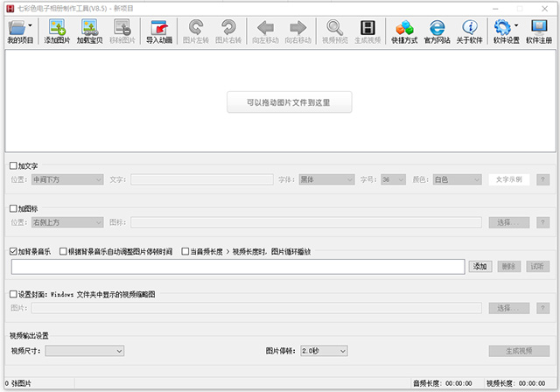The width and height of the screenshot is (560, 392).
Task: Open the 我的项目 folder icon
Action: tap(17, 28)
